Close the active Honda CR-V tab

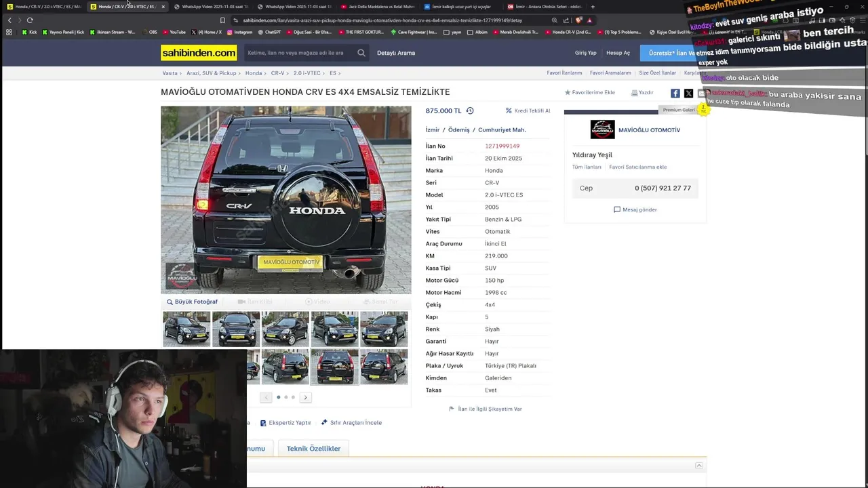pyautogui.click(x=163, y=7)
